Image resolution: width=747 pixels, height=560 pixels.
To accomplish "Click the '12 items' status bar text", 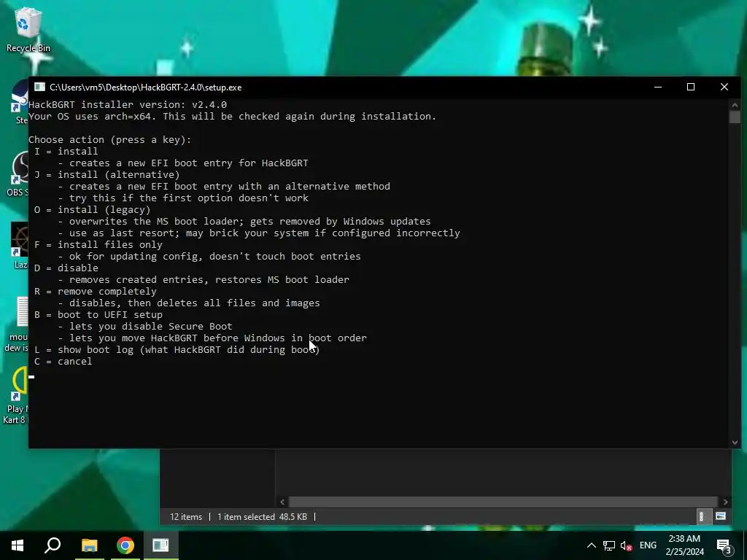I will click(x=186, y=517).
